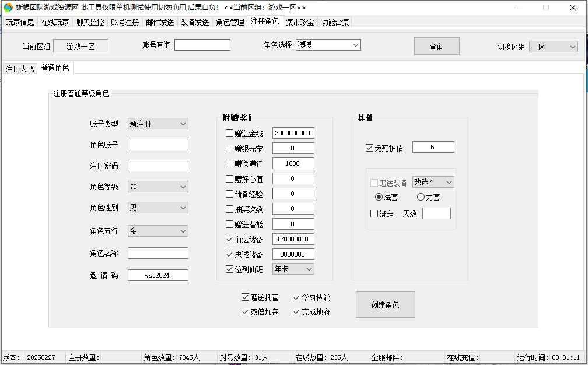Open the 切换区组 dropdown
Screen dimensions: 588x365
pyautogui.click(x=553, y=47)
